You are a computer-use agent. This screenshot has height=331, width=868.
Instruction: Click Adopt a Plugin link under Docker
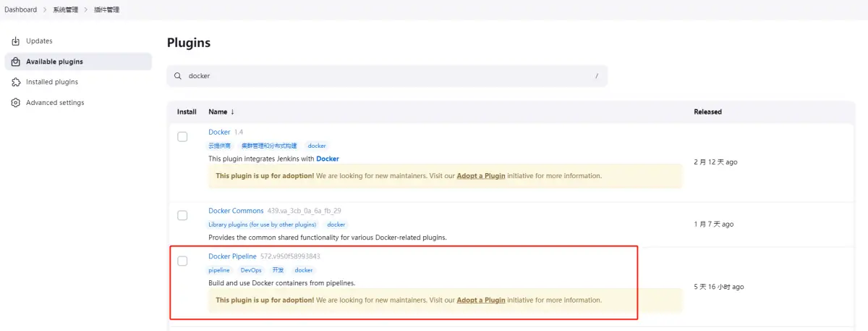pyautogui.click(x=481, y=176)
